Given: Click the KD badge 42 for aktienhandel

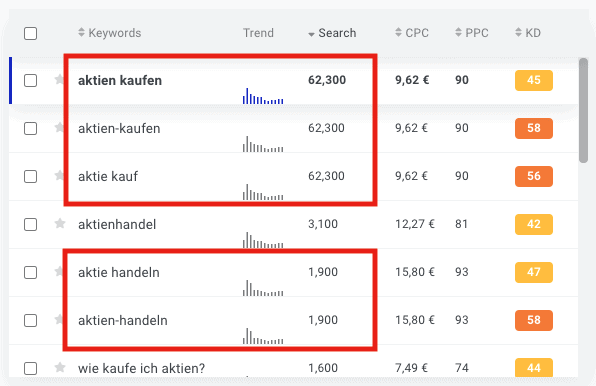Looking at the screenshot, I should pos(534,224).
